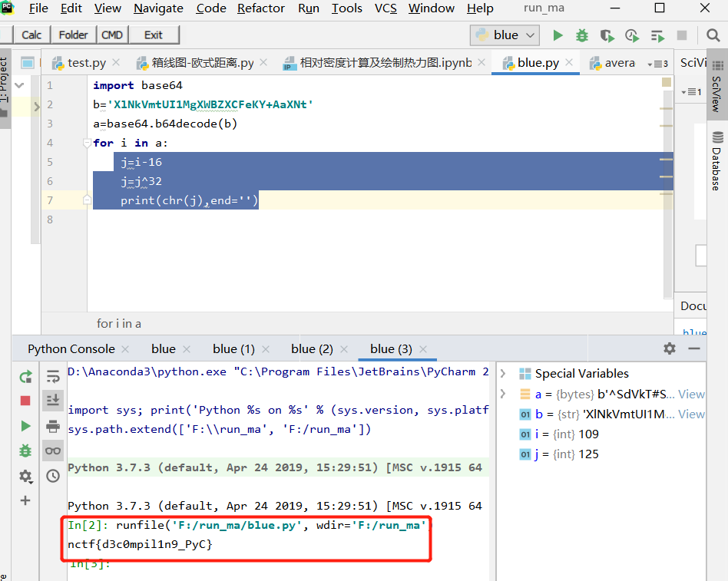
Task: Open Command History clock icon
Action: (53, 476)
